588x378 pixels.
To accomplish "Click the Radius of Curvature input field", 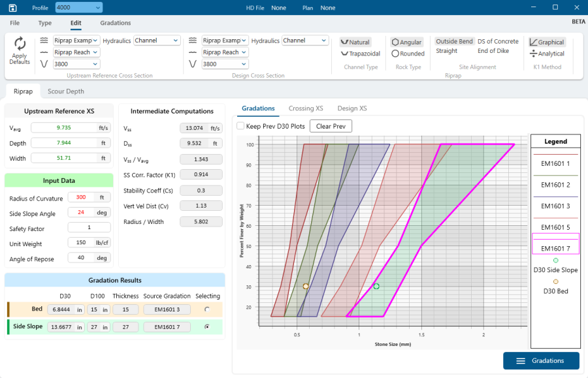I will [x=82, y=197].
